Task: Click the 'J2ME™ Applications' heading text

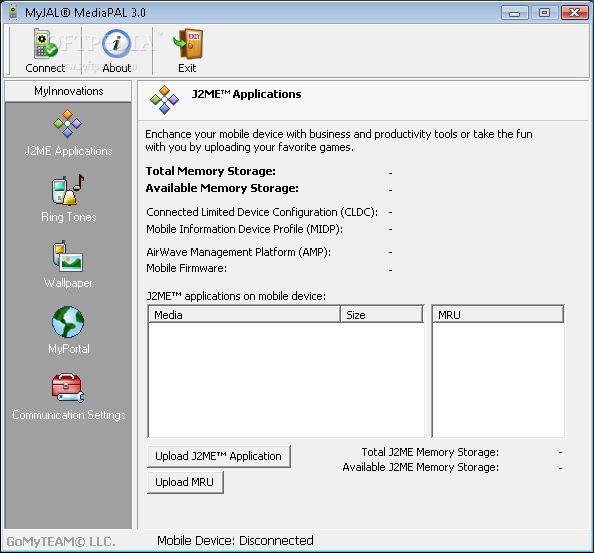Action: [246, 94]
